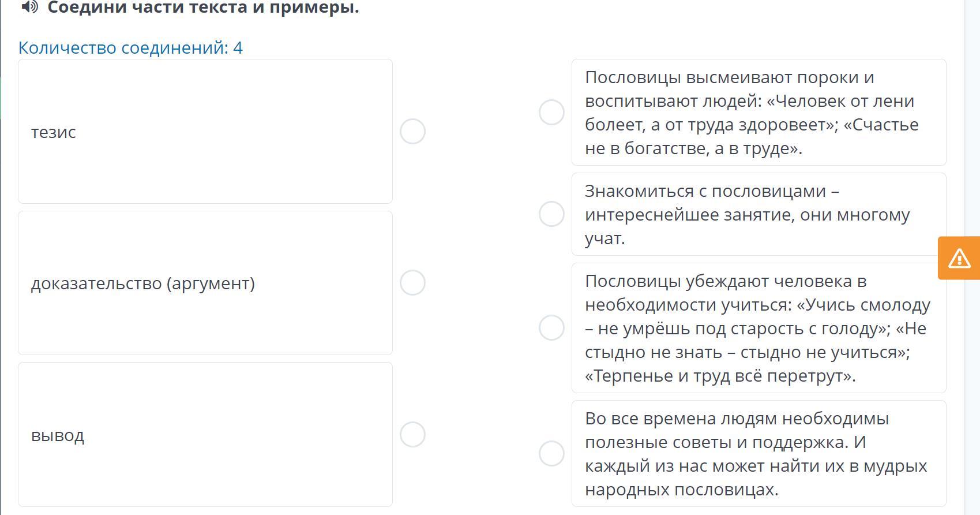This screenshot has width=980, height=515.
Task: Click the «Во все времена людям» text card
Action: 758,454
